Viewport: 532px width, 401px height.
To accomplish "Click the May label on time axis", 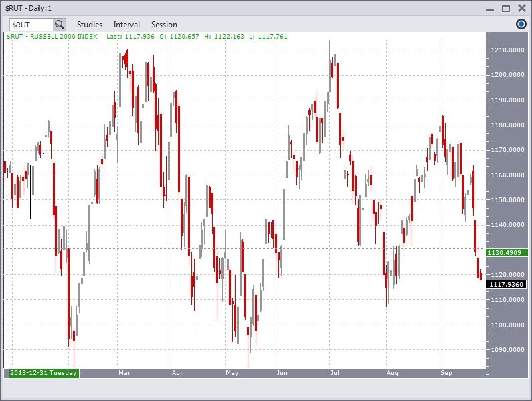I will (232, 372).
